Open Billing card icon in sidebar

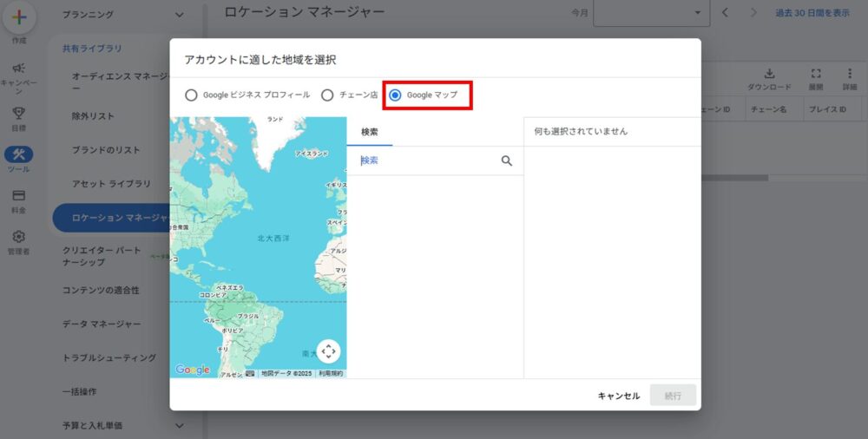[x=18, y=195]
